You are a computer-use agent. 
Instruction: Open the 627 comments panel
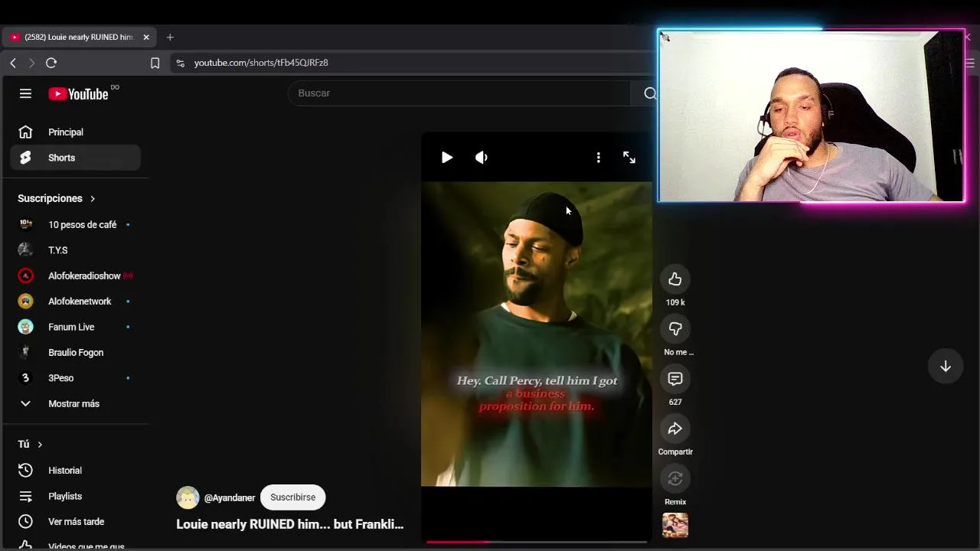[675, 379]
